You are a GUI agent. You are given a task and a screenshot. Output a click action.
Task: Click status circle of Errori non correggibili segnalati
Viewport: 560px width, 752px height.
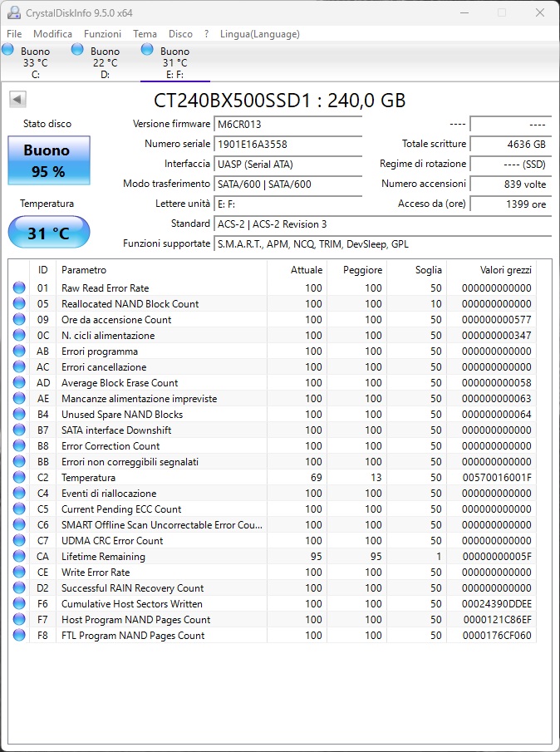tap(19, 462)
